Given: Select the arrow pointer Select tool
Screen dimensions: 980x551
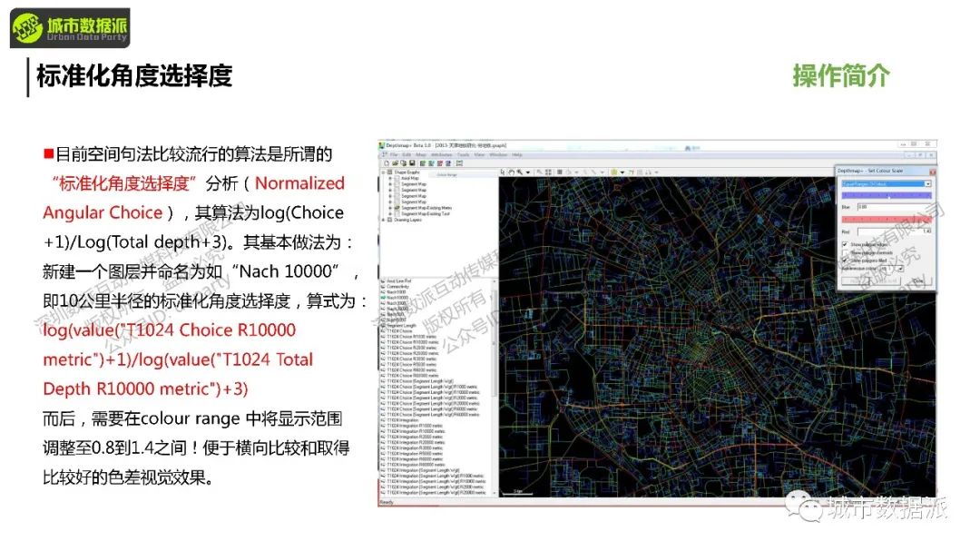Looking at the screenshot, I should pos(503,172).
